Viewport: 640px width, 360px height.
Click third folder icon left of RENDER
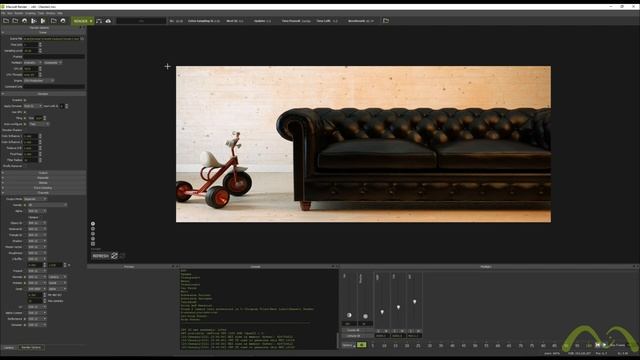pyautogui.click(x=53, y=20)
